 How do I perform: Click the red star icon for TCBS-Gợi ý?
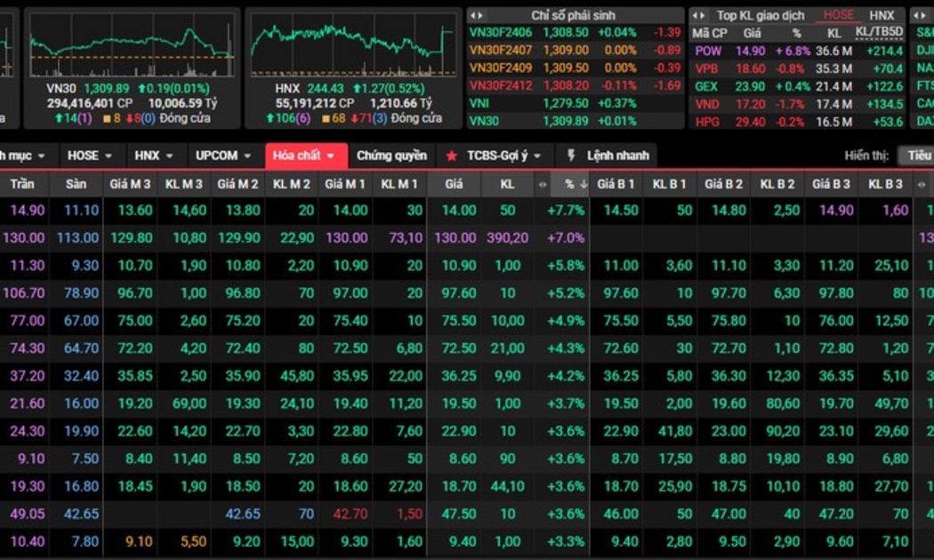coord(451,156)
